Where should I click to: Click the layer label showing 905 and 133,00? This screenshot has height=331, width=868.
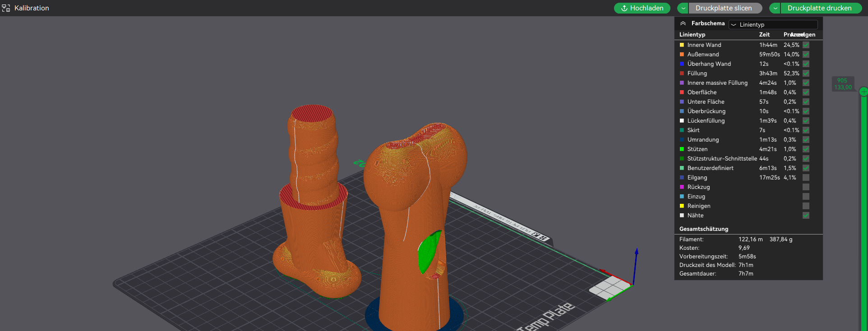click(843, 84)
